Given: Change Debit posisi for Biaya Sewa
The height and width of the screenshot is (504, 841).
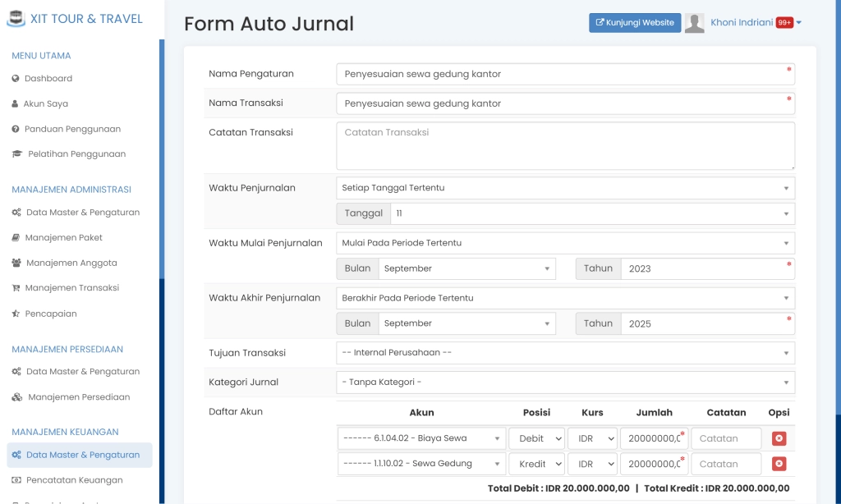Looking at the screenshot, I should click(535, 438).
